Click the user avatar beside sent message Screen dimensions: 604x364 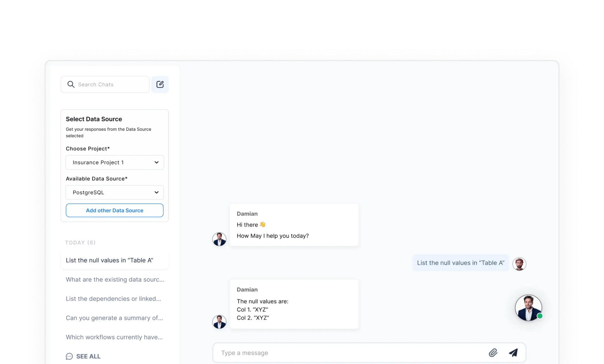(519, 264)
